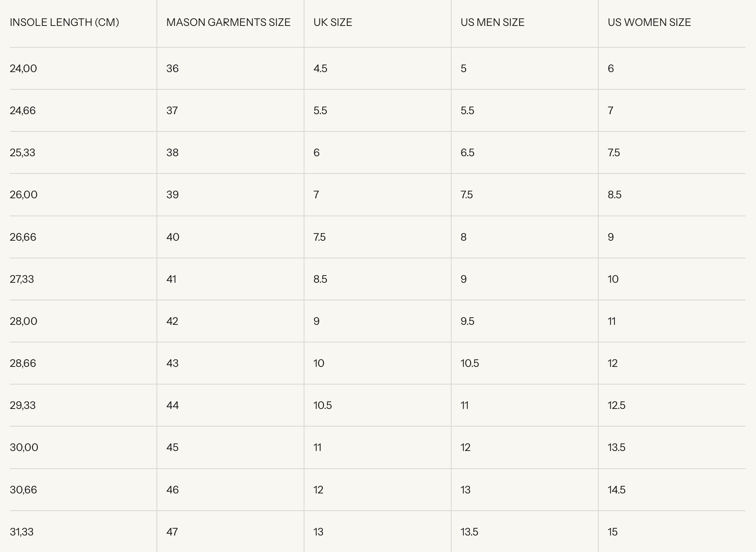Select Mason Garments size 36
Viewport: 756px width, 552px height.
pos(172,69)
